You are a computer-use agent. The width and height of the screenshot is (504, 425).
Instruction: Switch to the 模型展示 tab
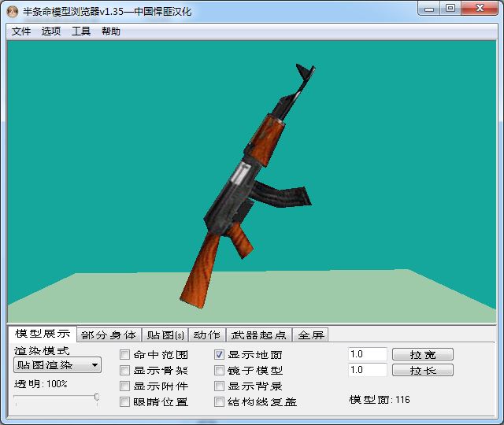[42, 334]
